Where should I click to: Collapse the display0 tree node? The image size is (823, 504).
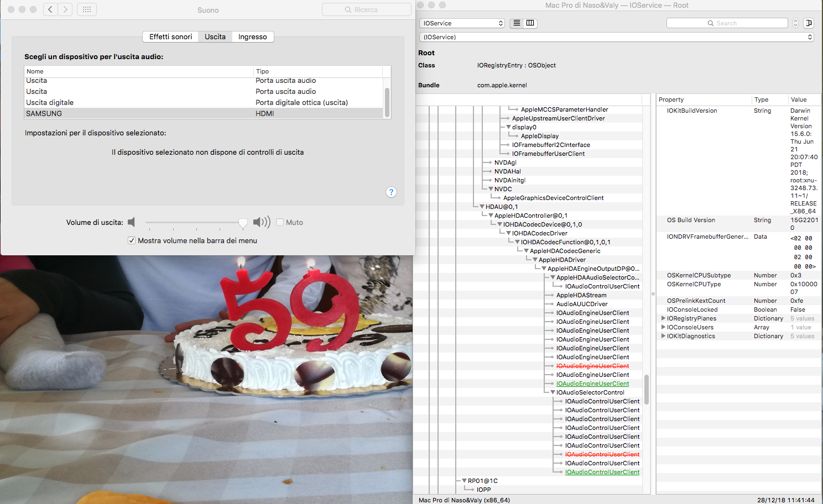(508, 127)
